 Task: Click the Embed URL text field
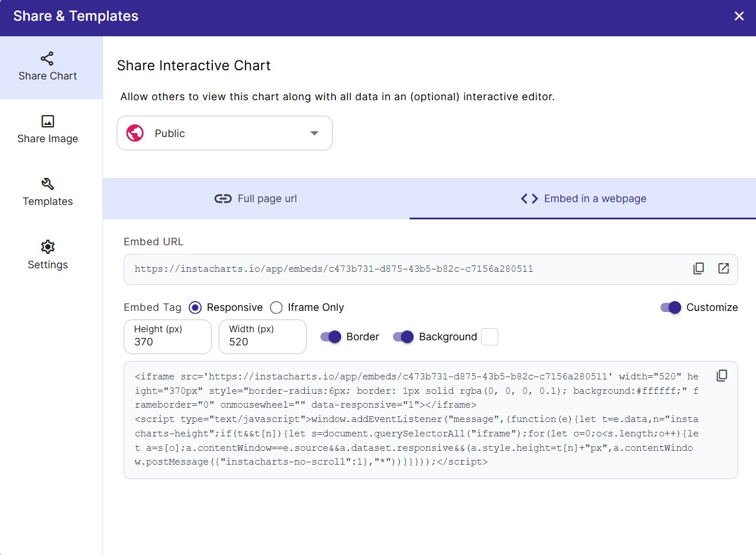(403, 269)
